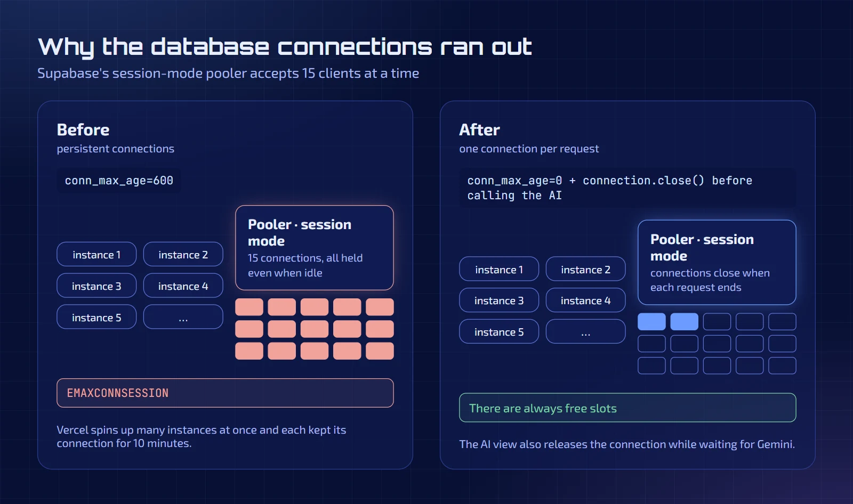Select the EMAXCONNSESSION error banner

point(225,393)
